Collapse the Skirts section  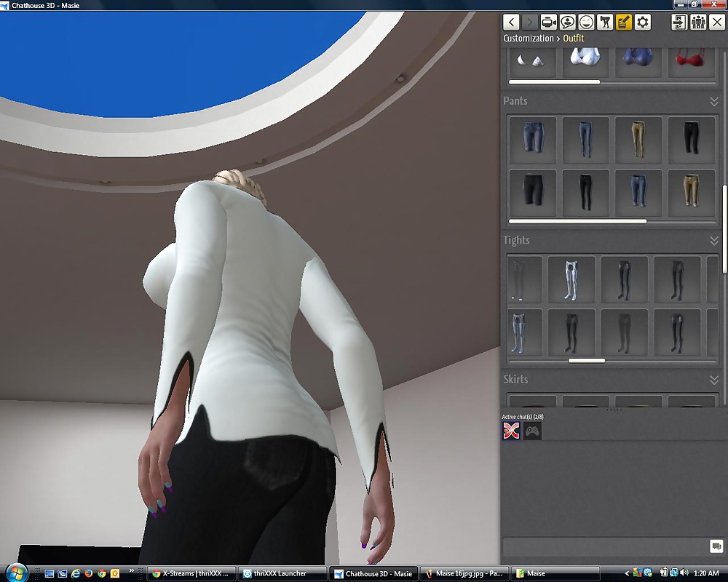pyautogui.click(x=713, y=380)
